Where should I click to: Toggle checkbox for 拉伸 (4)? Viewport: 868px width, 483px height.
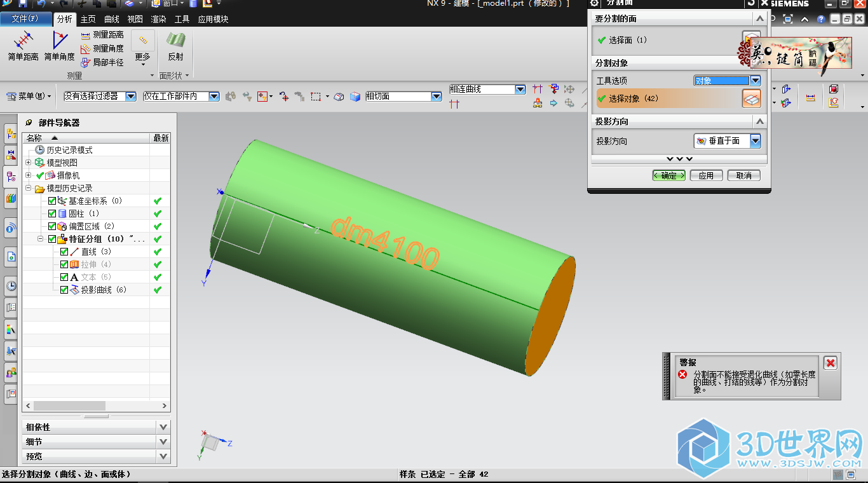click(x=64, y=264)
